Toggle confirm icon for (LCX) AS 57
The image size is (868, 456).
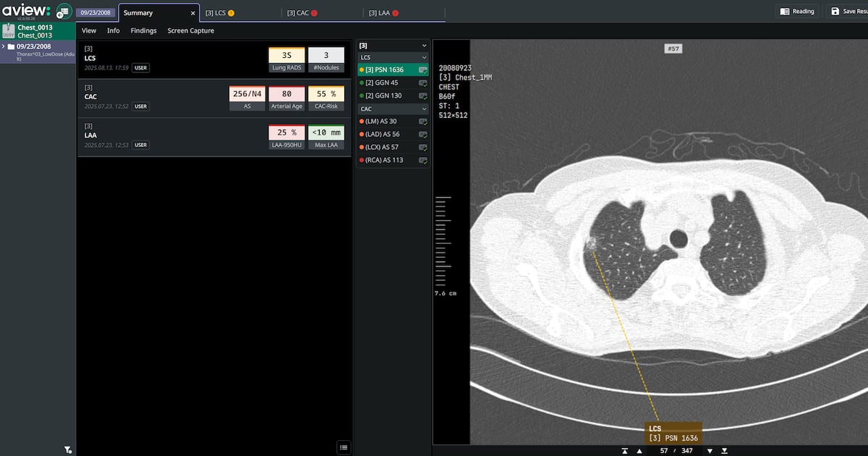point(423,147)
